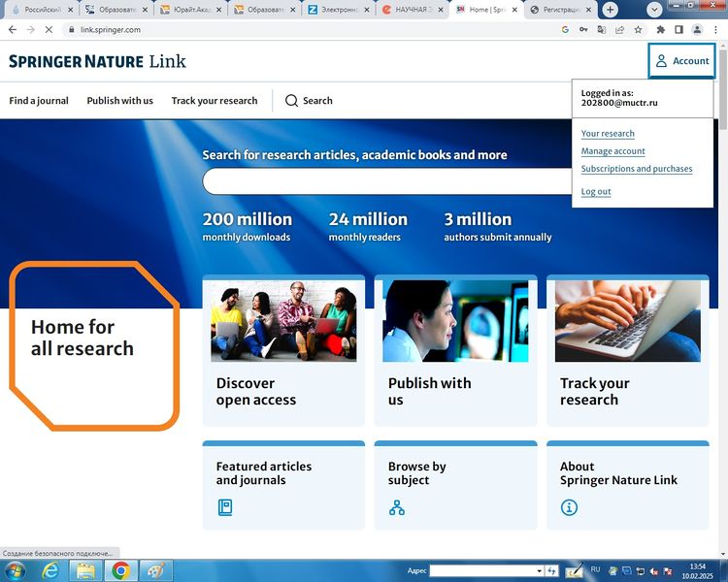728x582 pixels.
Task: Toggle the Chrome side panel icon
Action: coord(678,30)
